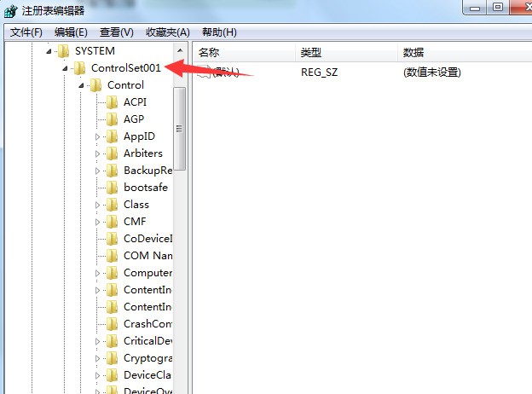
Task: Click the 类型 column header
Action: pyautogui.click(x=346, y=53)
